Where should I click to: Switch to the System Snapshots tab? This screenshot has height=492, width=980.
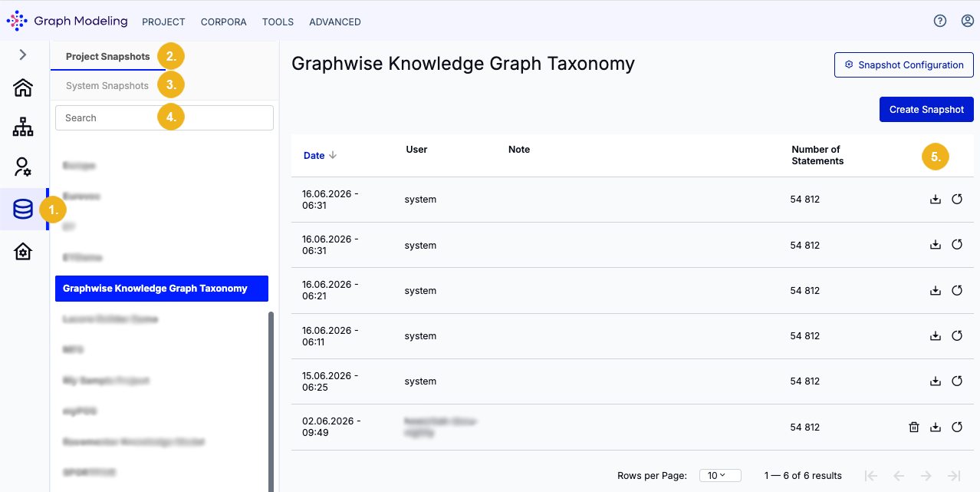tap(107, 86)
